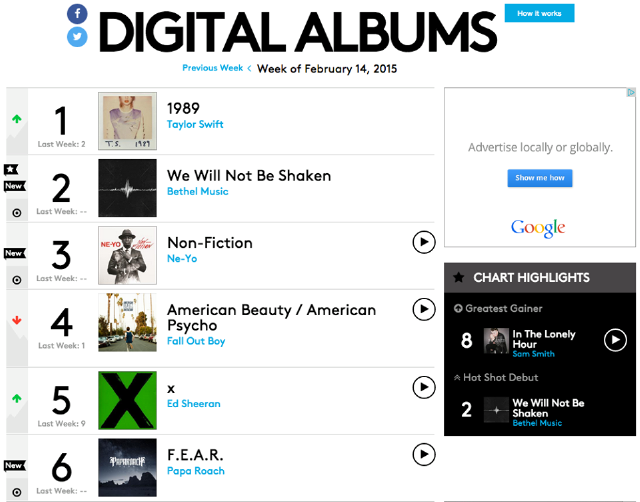Expand details circle beside rank 6 entry
This screenshot has width=640, height=502.
pyautogui.click(x=16, y=491)
